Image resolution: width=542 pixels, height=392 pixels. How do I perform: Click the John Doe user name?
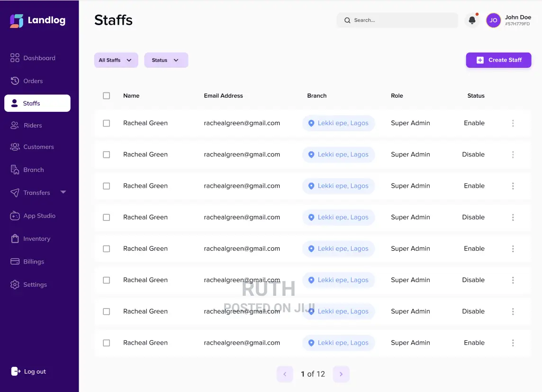point(518,17)
